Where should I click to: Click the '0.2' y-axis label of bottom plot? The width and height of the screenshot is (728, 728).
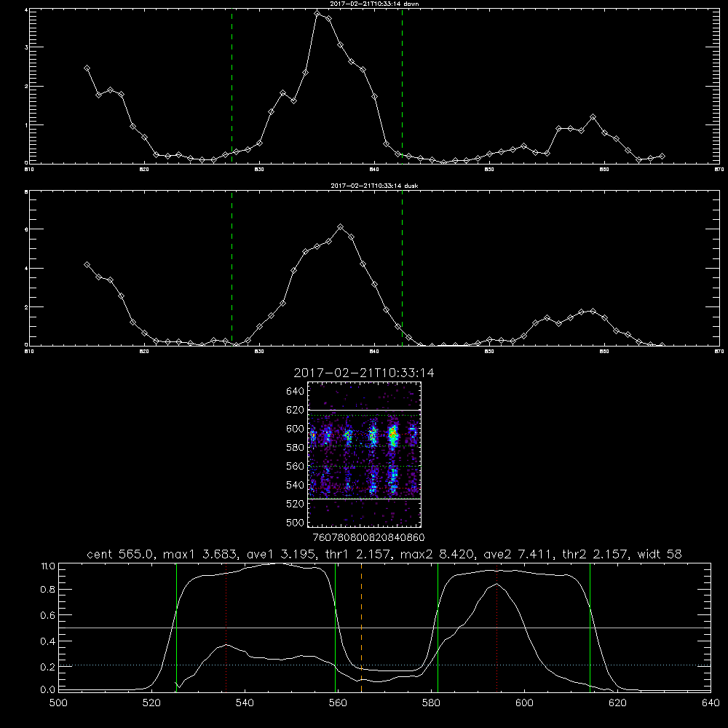tap(47, 667)
